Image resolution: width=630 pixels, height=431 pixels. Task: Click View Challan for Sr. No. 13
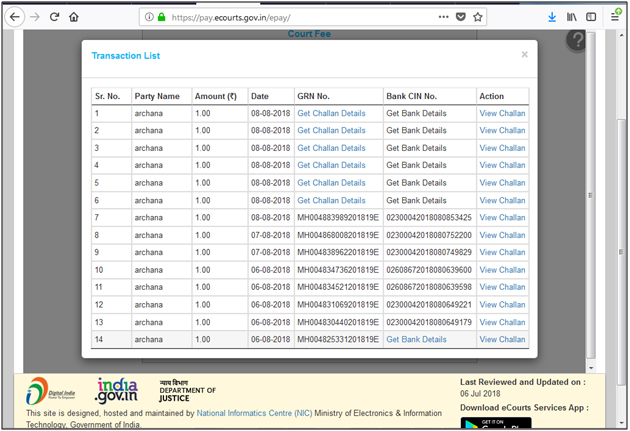coord(502,322)
